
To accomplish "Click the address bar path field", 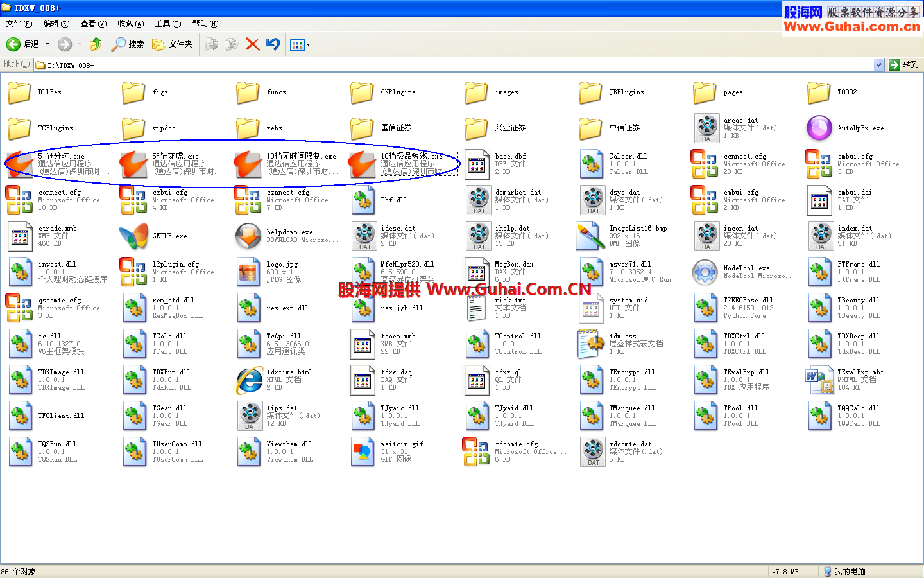I will click(454, 65).
